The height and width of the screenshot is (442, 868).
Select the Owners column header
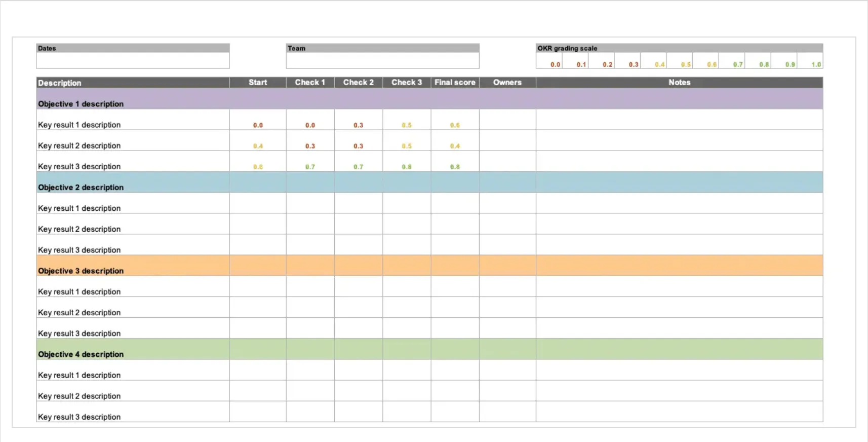coord(507,82)
